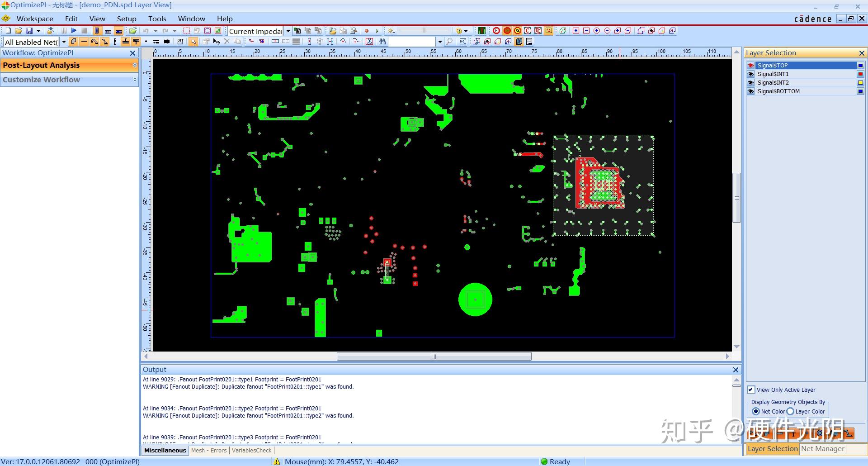Toggle visibility eye of Signal$INT2 layer
Image resolution: width=868 pixels, height=466 pixels.
(x=751, y=83)
